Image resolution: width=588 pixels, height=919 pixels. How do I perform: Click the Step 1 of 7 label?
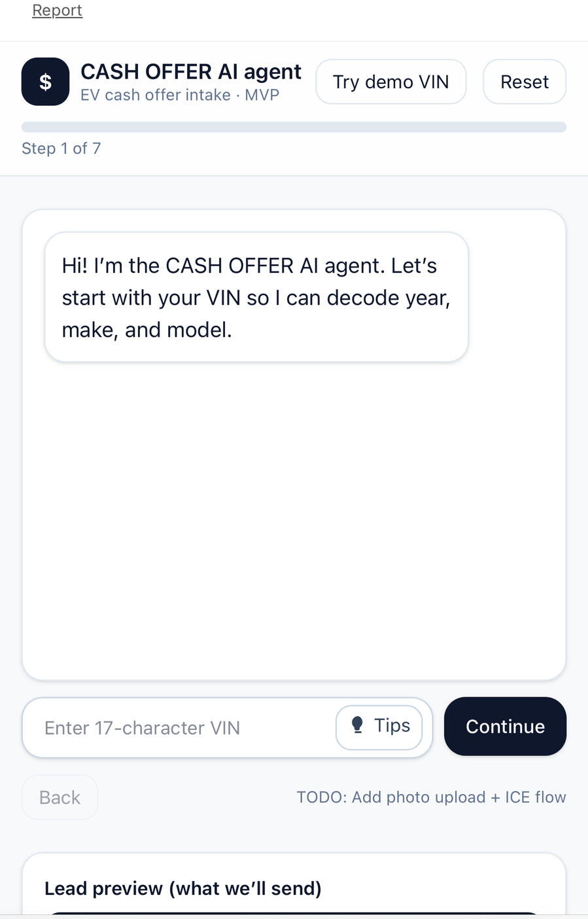pos(61,148)
